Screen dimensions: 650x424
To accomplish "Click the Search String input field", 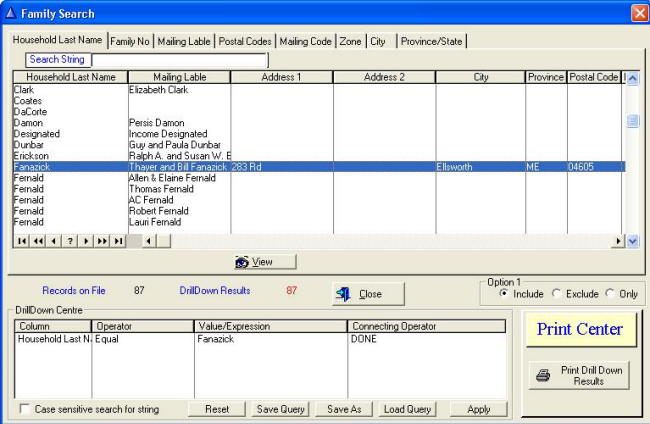I will [179, 60].
